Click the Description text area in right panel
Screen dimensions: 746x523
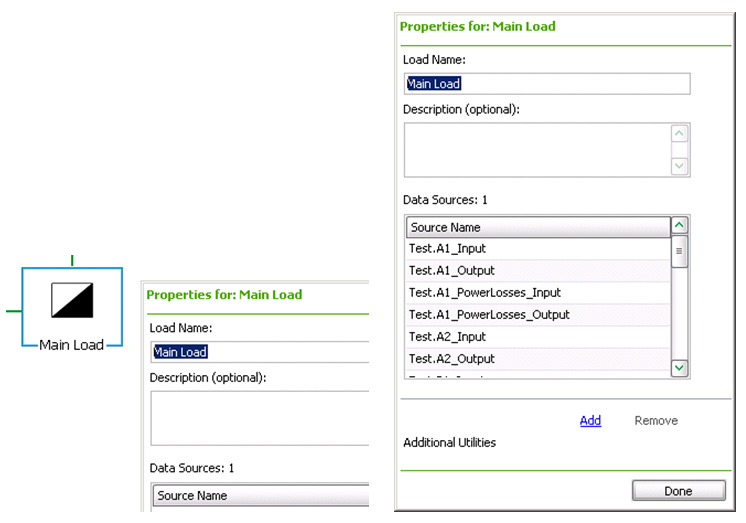[x=537, y=150]
